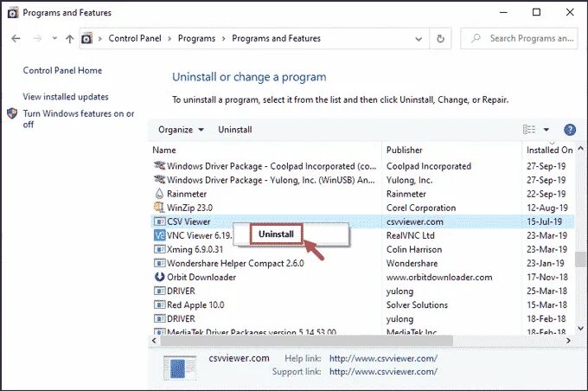Select Wondershare Helper Compact 2.6.0 name
The image size is (588, 391).
click(x=235, y=264)
